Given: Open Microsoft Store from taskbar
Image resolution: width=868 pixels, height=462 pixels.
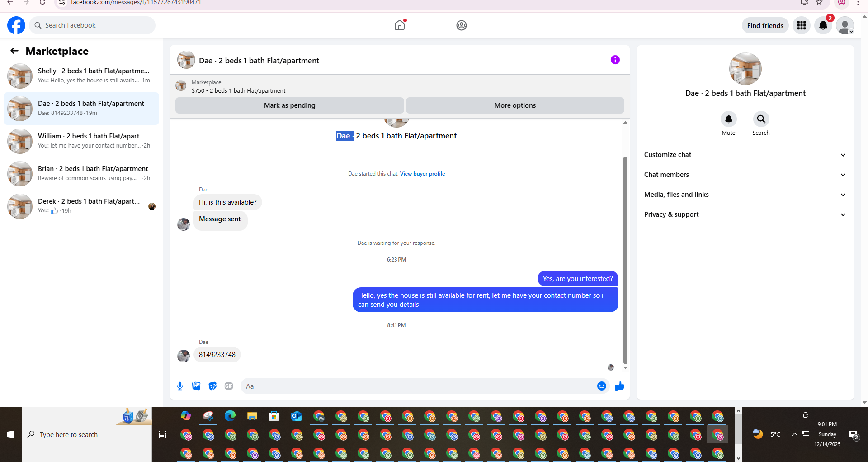Looking at the screenshot, I should (274, 416).
